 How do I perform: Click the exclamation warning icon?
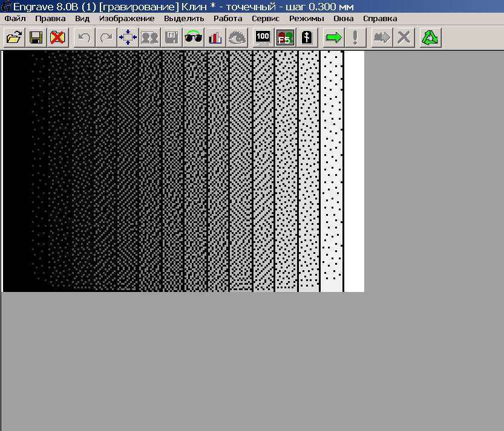(355, 37)
